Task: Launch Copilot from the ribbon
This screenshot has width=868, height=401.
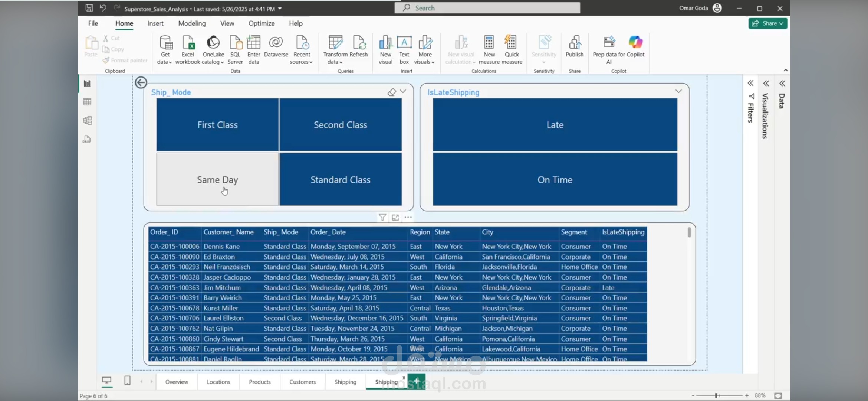Action: [x=636, y=47]
